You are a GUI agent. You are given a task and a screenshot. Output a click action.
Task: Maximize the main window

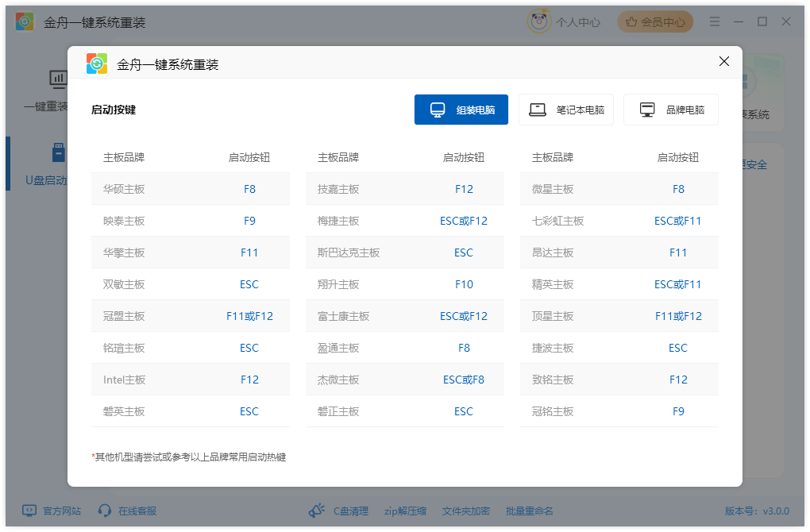(762, 21)
